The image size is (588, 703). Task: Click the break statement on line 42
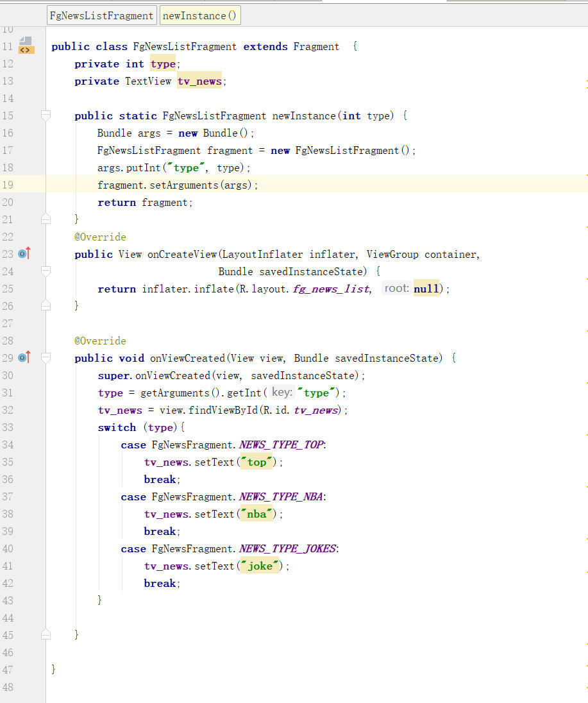tap(160, 583)
